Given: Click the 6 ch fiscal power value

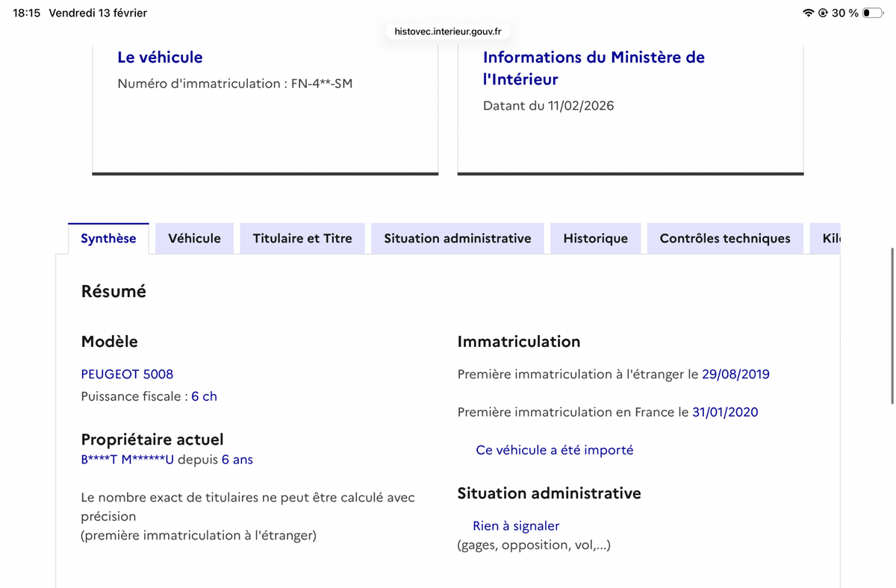Looking at the screenshot, I should (204, 397).
